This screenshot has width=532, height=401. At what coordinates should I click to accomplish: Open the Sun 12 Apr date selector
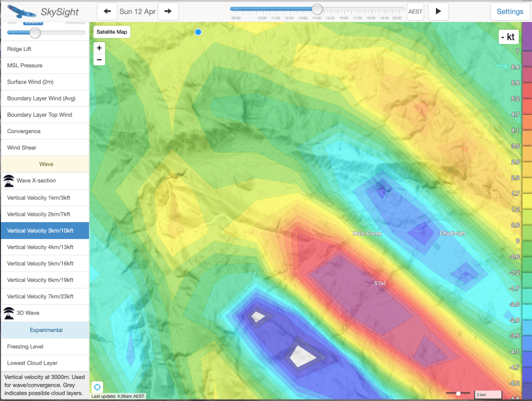click(139, 11)
